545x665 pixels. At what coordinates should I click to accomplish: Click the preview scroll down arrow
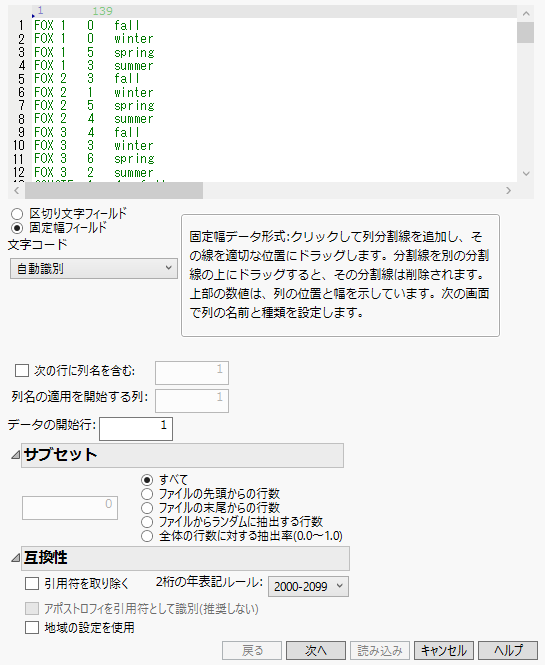click(526, 173)
